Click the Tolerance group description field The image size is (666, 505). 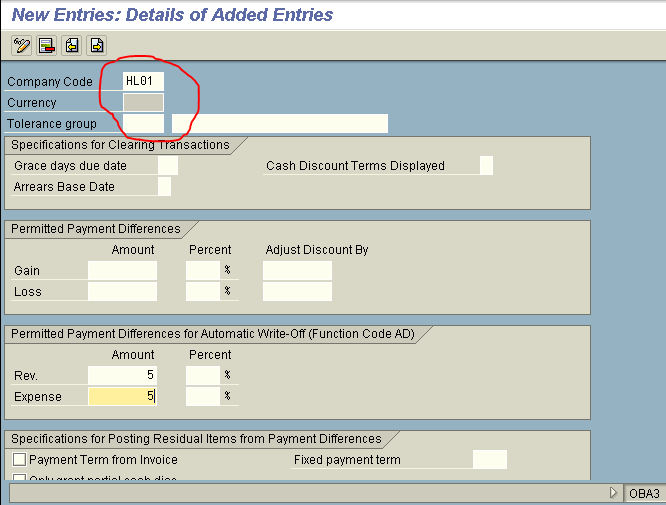280,124
